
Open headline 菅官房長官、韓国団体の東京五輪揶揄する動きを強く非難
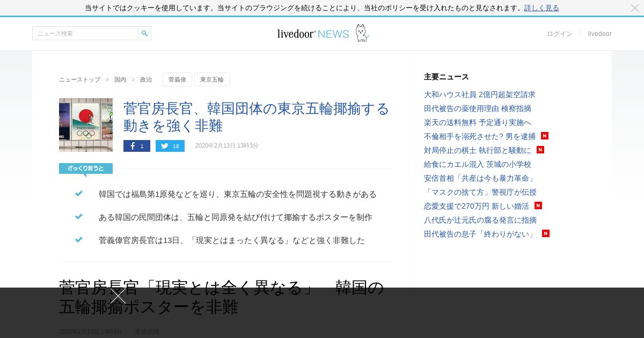click(x=257, y=116)
